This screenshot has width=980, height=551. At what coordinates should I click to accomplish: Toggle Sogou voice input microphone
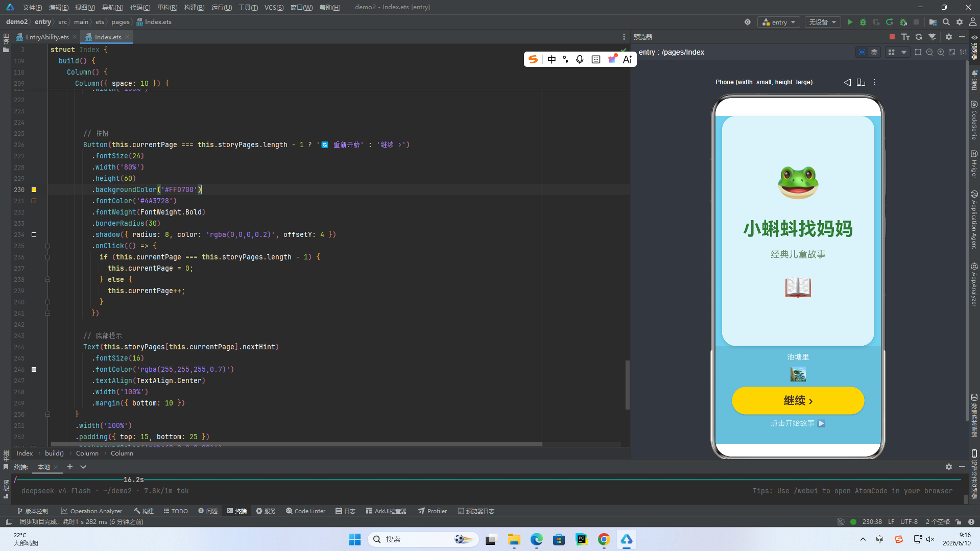point(580,59)
